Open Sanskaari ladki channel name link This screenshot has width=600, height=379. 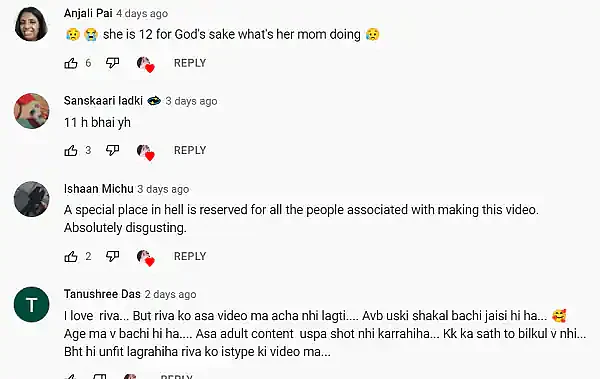click(103, 101)
